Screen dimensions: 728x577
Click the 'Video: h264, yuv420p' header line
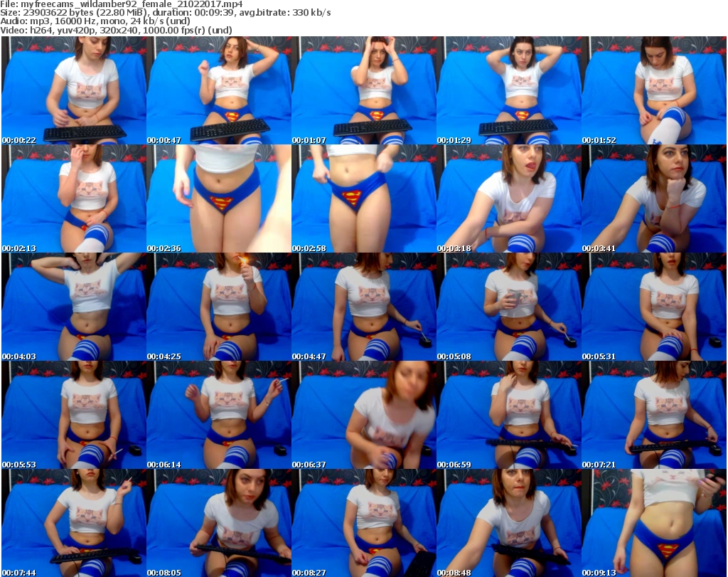click(116, 30)
